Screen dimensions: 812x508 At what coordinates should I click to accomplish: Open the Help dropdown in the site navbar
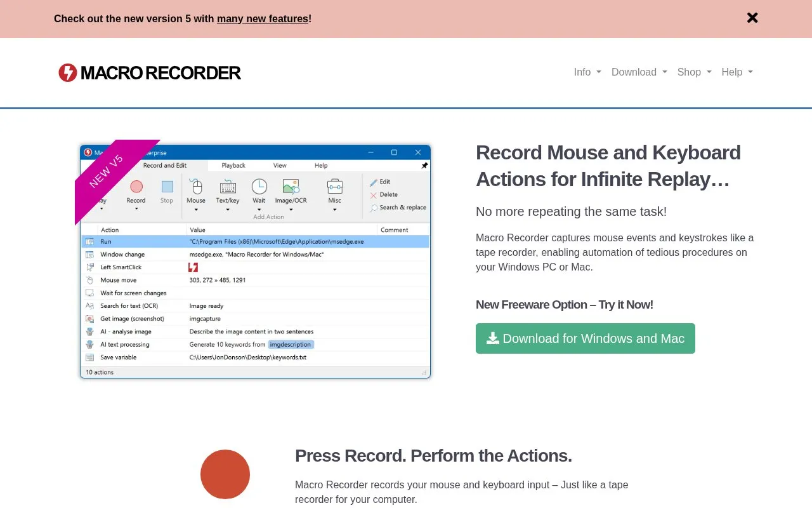(x=737, y=72)
